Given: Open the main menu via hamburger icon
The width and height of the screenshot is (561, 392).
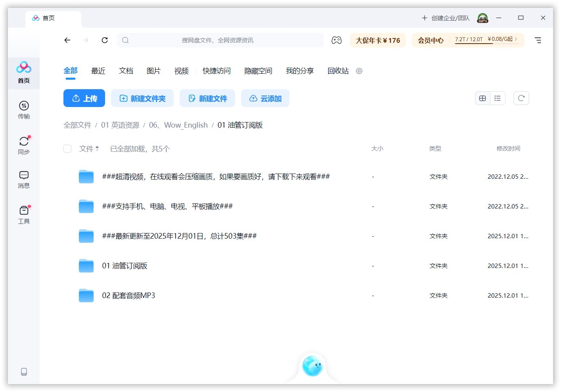Looking at the screenshot, I should (x=538, y=40).
